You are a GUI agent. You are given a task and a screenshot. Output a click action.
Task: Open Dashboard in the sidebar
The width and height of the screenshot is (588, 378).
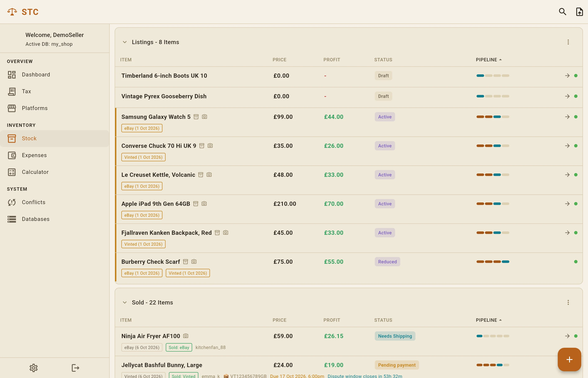[54, 75]
